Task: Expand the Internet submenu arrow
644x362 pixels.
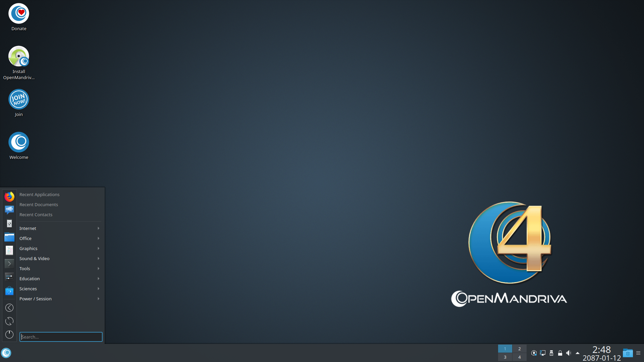Action: (98, 228)
